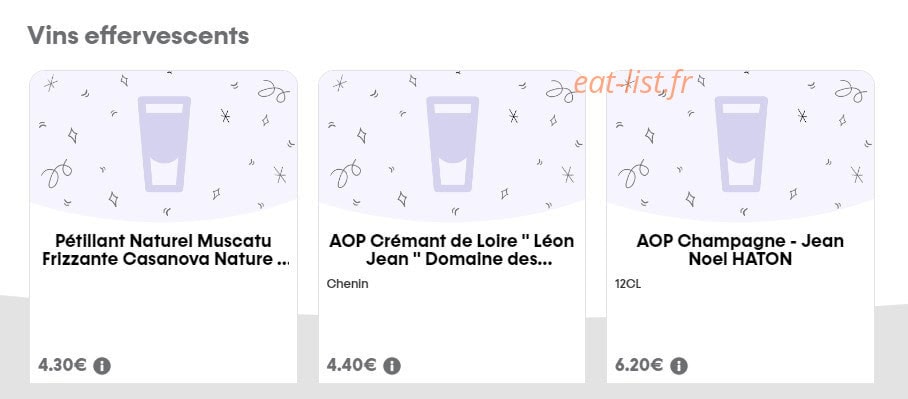
Task: Click glass icon on Crémant de Loire card
Action: [x=453, y=144]
